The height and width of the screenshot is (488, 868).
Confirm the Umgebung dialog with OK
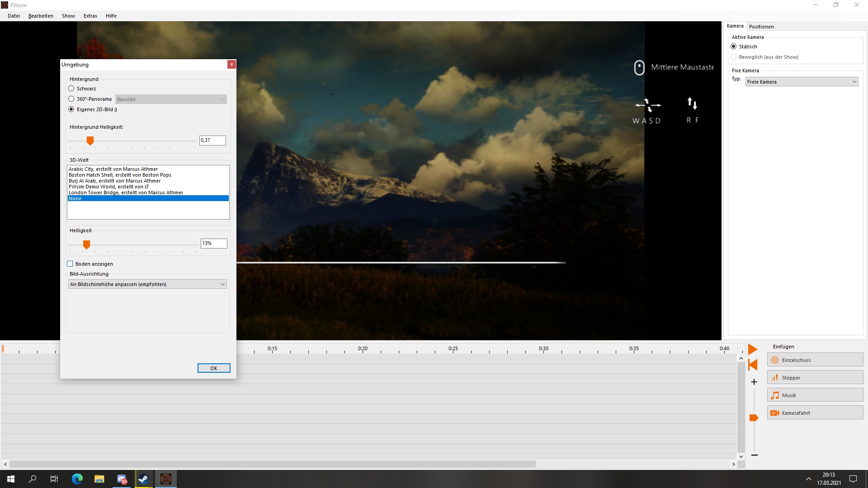(214, 368)
